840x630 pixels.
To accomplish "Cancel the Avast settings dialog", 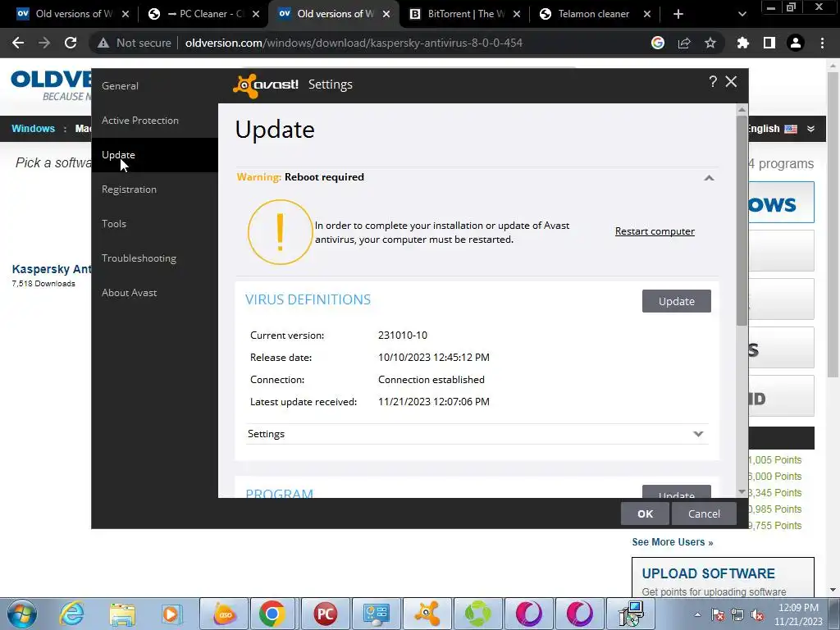I will click(704, 514).
